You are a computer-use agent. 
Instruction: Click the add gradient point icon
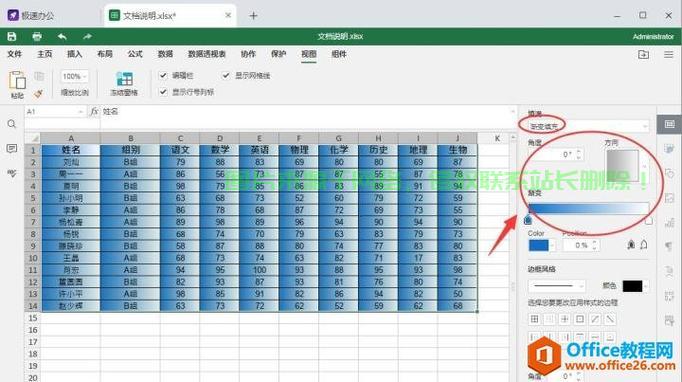631,245
